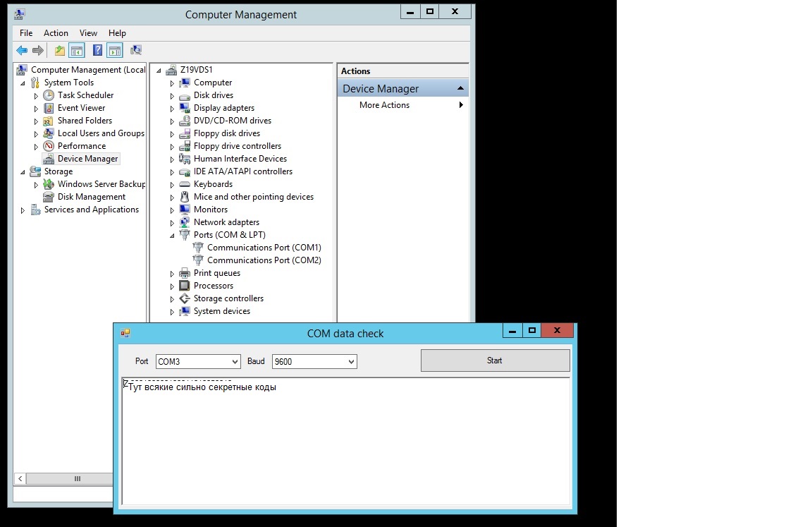Click Scan for hardware changes icon

pos(136,50)
